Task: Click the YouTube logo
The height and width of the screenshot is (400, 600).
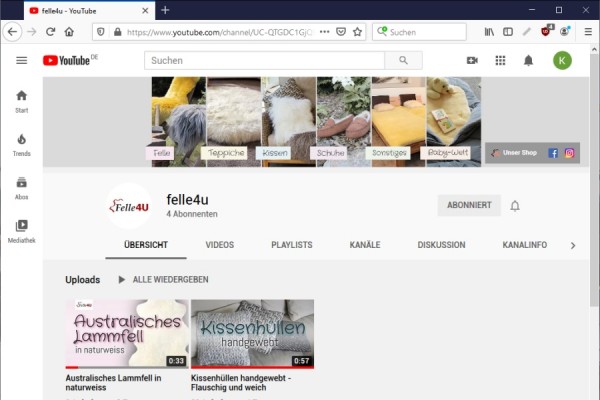Action: [68, 61]
